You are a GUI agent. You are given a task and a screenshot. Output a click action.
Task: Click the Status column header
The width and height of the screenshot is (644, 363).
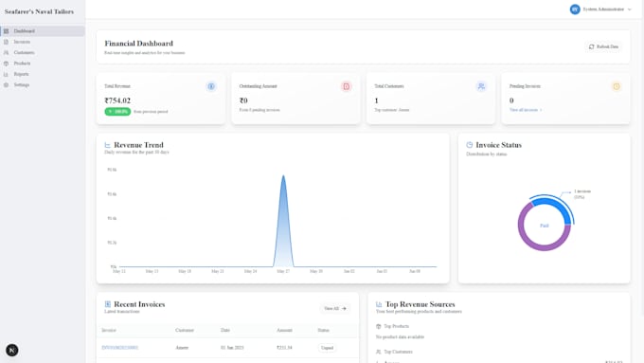(x=323, y=330)
